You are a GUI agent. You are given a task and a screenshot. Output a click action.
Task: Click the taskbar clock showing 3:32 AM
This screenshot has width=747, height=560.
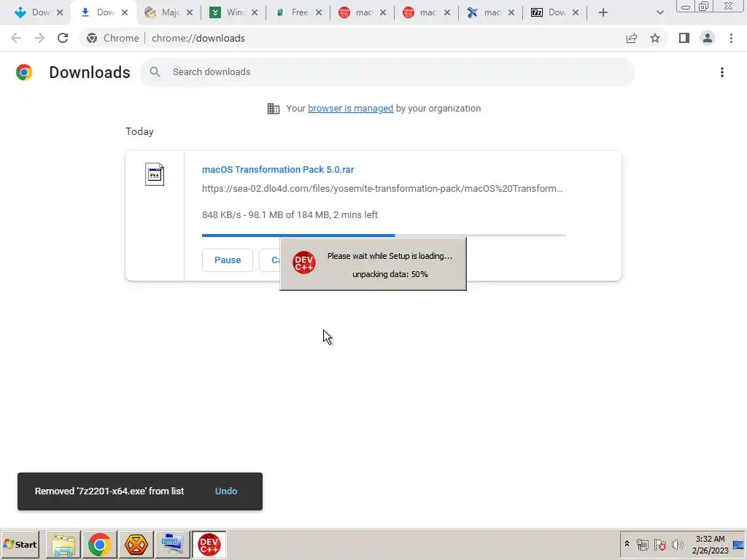click(710, 545)
